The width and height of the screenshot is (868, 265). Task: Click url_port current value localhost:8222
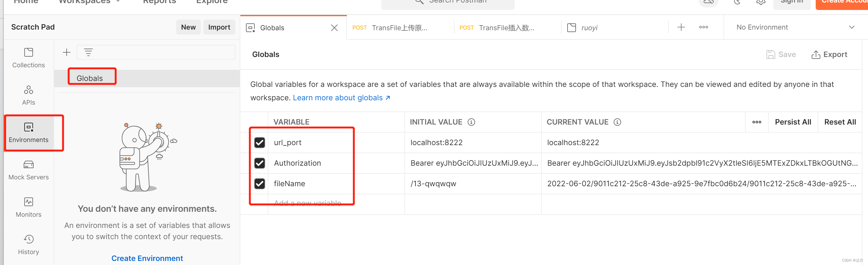(701, 143)
